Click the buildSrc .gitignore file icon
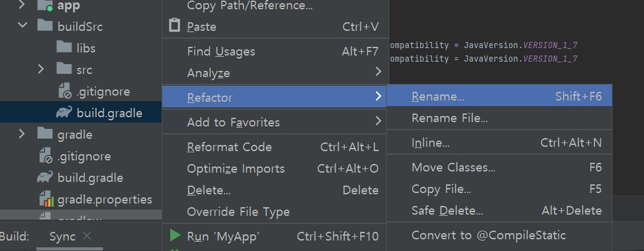The image size is (644, 251). [65, 91]
